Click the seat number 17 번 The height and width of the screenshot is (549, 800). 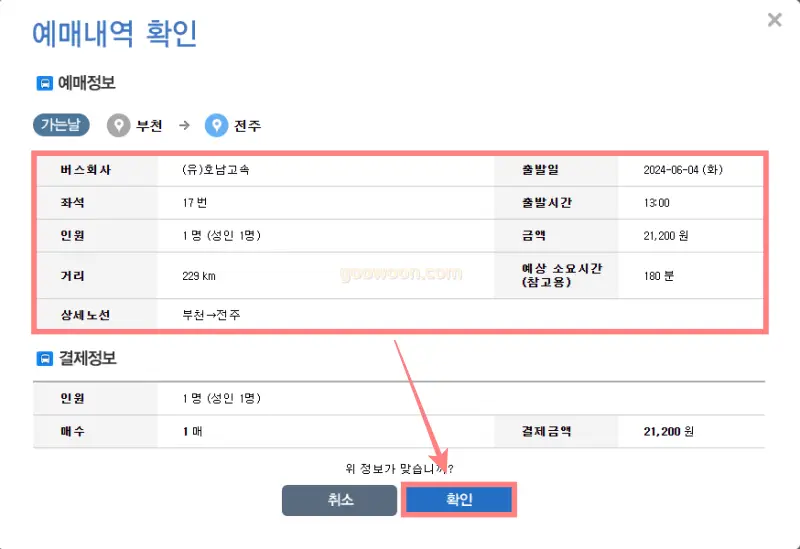point(195,203)
